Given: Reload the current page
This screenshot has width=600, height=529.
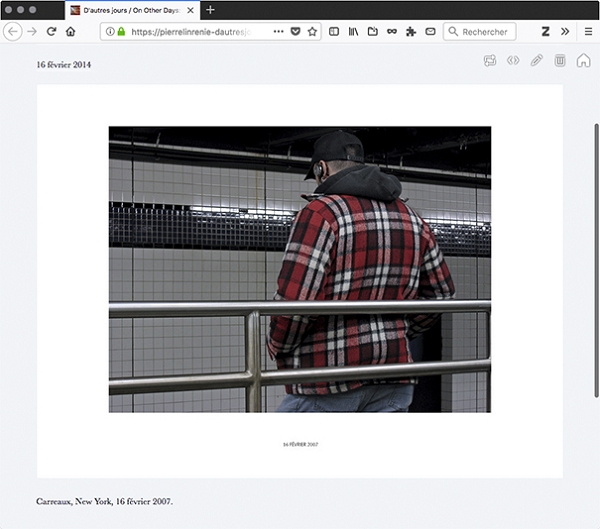Looking at the screenshot, I should pos(51,32).
